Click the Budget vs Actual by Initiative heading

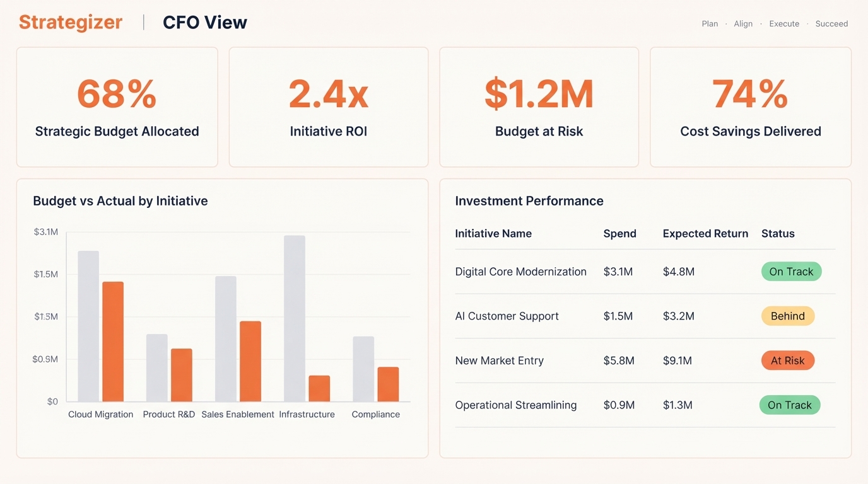tap(120, 201)
